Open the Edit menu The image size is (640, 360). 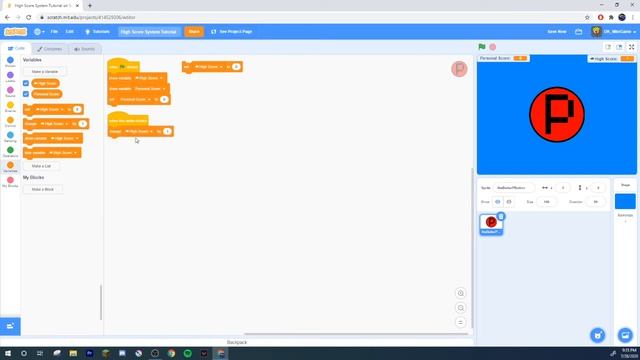point(70,31)
